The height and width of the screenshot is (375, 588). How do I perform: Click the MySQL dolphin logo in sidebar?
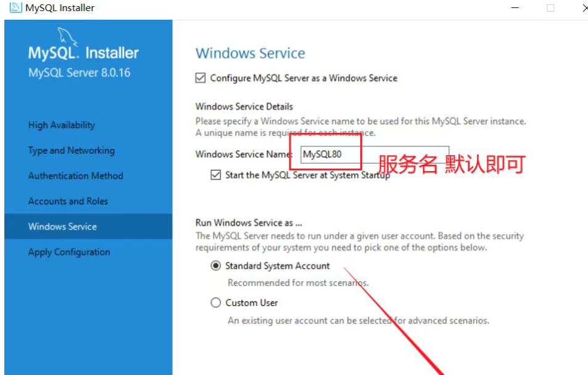(67, 37)
